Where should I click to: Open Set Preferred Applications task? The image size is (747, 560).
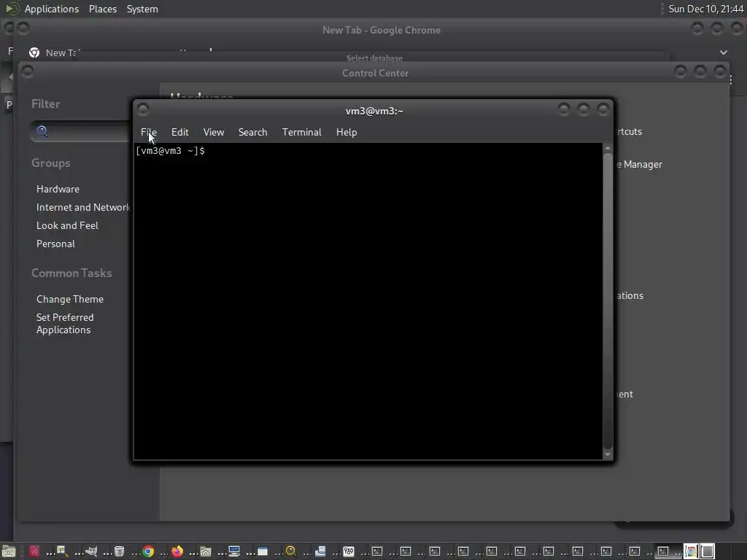tap(65, 323)
